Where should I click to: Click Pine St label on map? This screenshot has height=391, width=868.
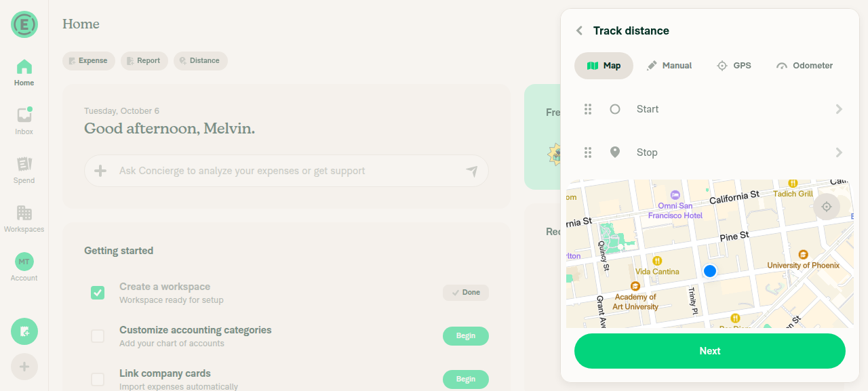[734, 236]
